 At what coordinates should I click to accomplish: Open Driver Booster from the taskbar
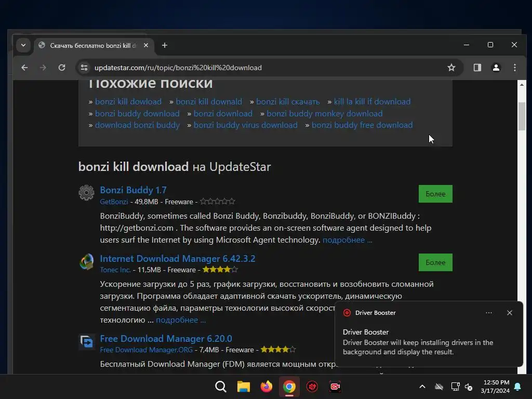[312, 387]
